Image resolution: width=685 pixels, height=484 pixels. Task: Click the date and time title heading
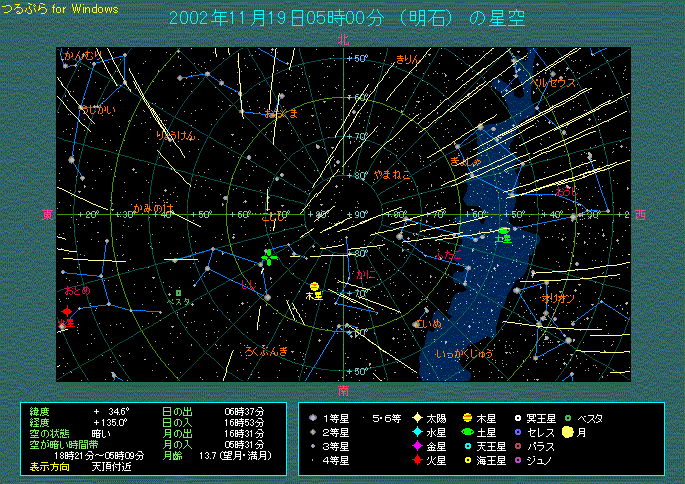click(x=345, y=19)
